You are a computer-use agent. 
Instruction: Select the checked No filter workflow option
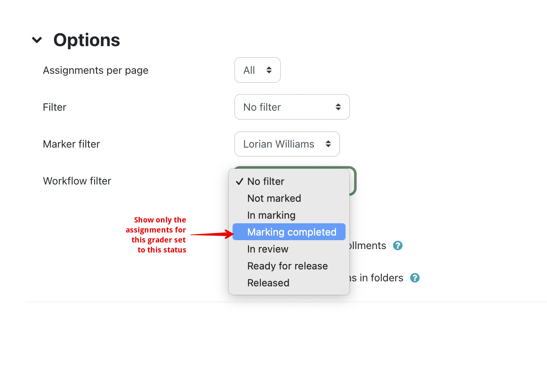[266, 181]
